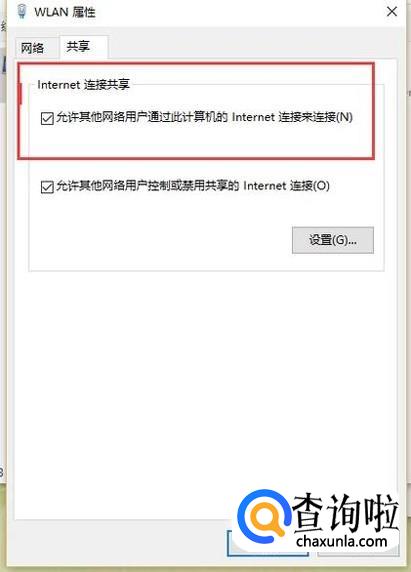Click the empty title bar area beside WLAN 属性
Viewport: 411px width, 572px height.
[x=239, y=12]
